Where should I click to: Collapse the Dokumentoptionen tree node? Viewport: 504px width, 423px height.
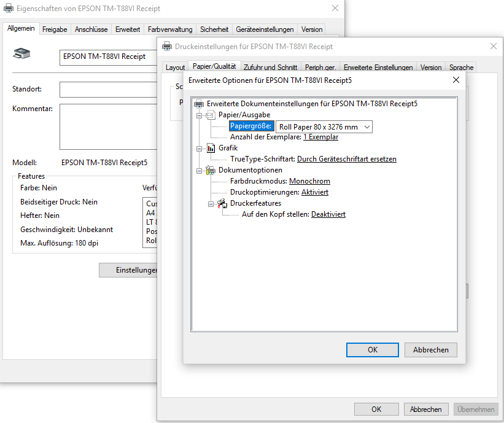pyautogui.click(x=200, y=171)
